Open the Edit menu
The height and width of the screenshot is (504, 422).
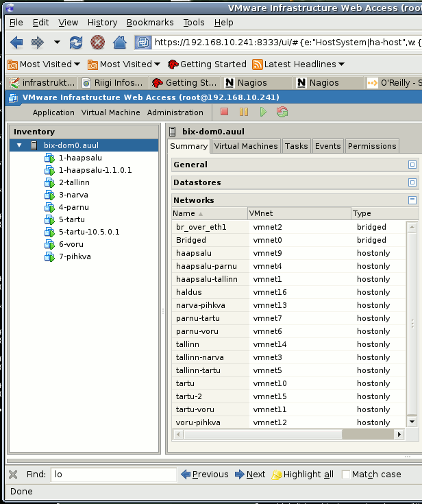click(x=40, y=23)
